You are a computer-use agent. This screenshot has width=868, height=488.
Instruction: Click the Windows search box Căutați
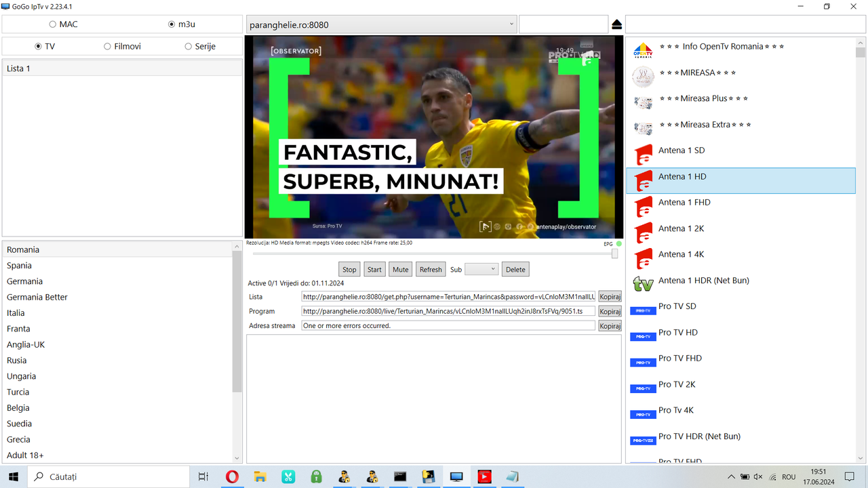pyautogui.click(x=108, y=476)
